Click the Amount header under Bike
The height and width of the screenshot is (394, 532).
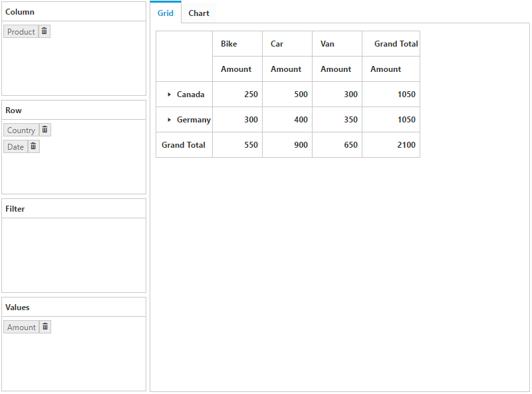tap(237, 69)
